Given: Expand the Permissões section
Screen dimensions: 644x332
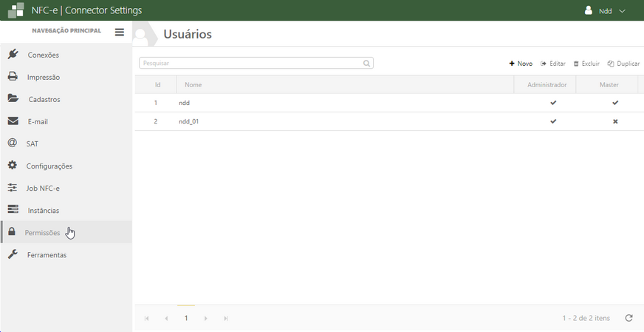Looking at the screenshot, I should (42, 232).
